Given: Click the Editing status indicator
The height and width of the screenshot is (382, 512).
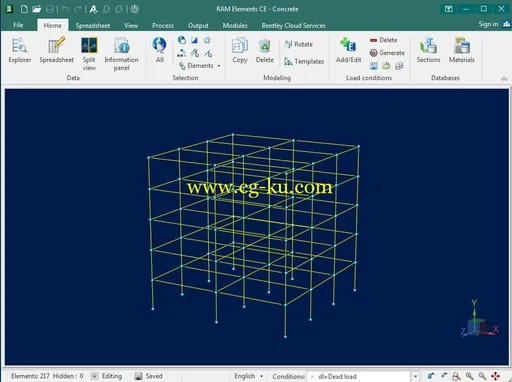Looking at the screenshot, I should click(x=107, y=376).
